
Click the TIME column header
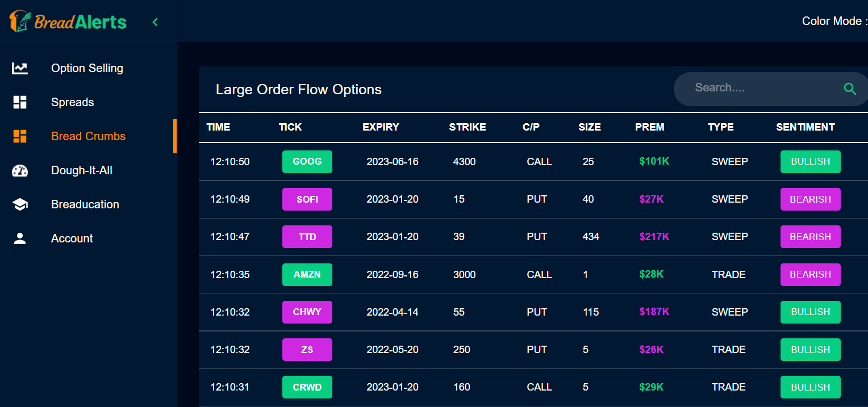(218, 127)
